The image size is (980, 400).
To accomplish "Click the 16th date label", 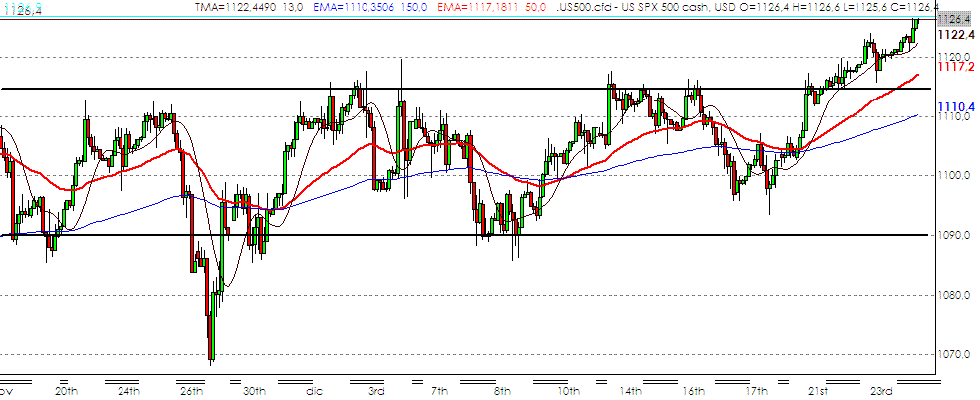I will click(694, 392).
